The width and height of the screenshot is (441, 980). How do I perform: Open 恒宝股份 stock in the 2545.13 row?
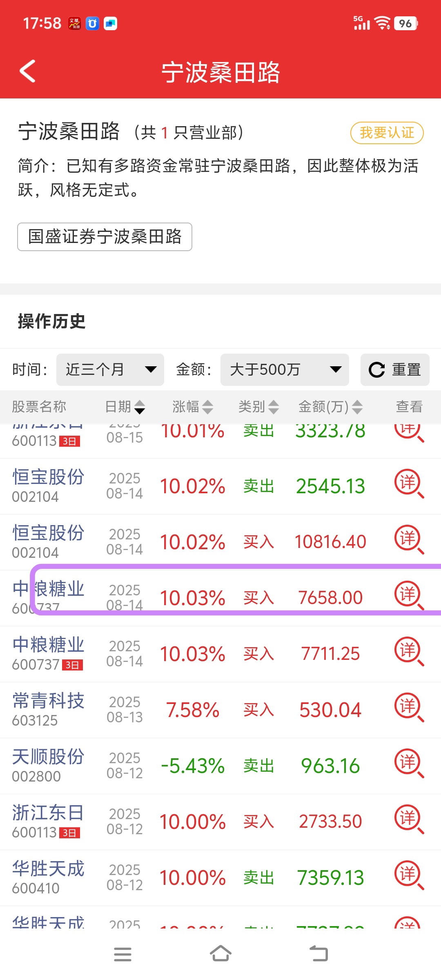click(48, 486)
